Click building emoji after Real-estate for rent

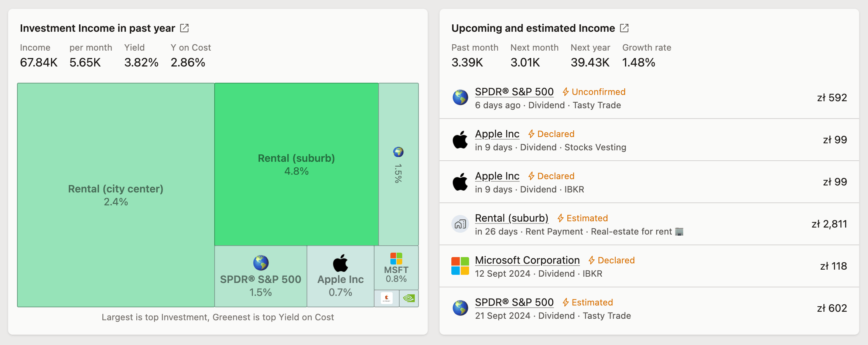(679, 232)
